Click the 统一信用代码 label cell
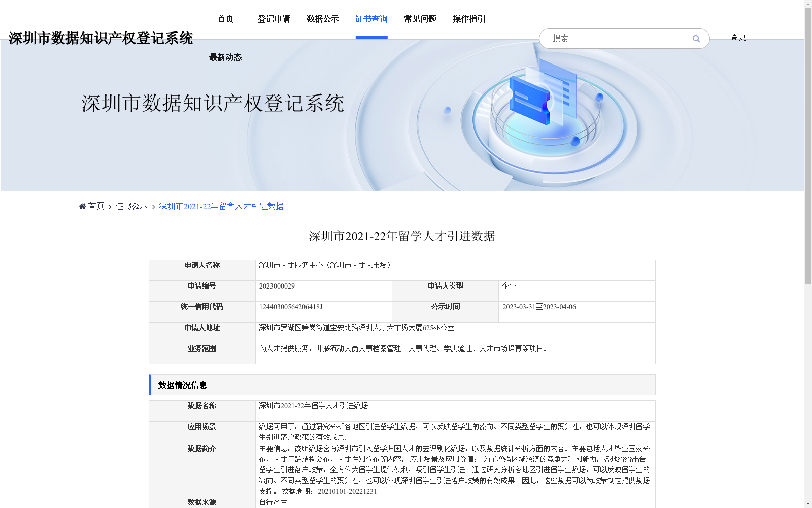This screenshot has height=508, width=812. tap(202, 312)
